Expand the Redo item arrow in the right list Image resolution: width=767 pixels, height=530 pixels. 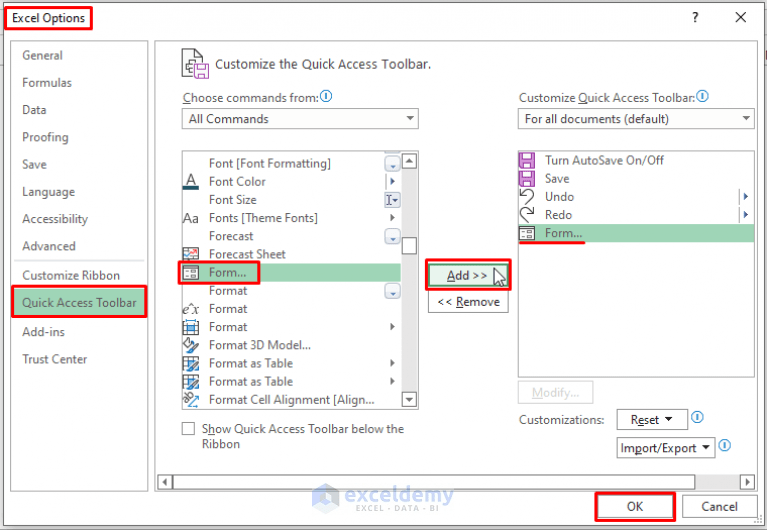[745, 215]
